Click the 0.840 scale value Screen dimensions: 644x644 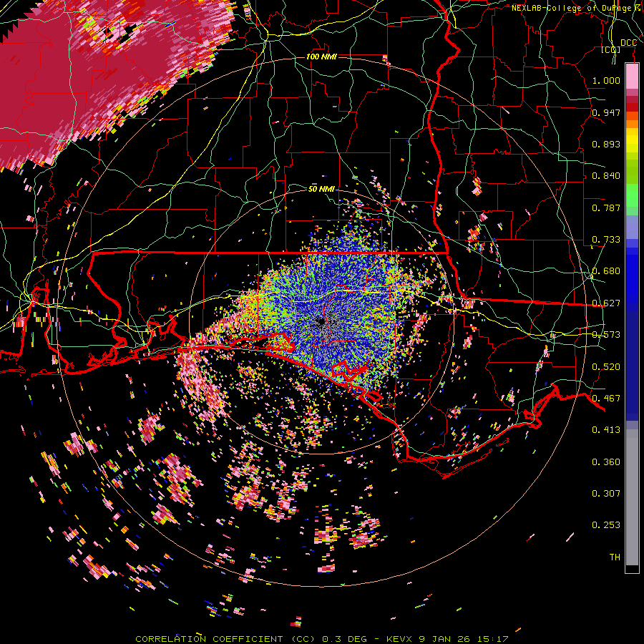[x=606, y=176]
